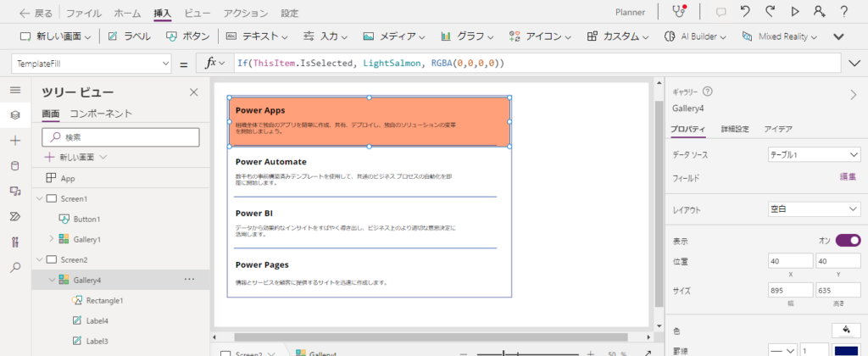Viewport: 868px width, 356px height.
Task: Collapse the Screen1 tree node
Action: [x=39, y=198]
